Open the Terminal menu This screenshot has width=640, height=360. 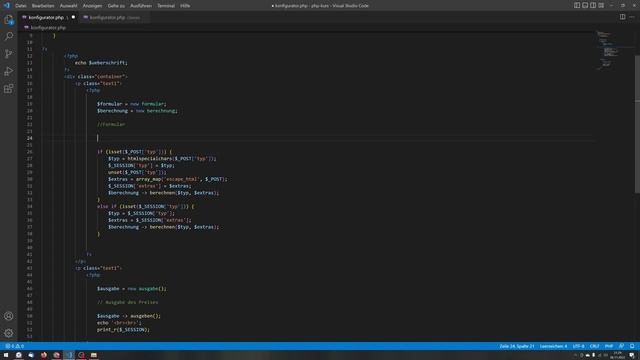coord(166,6)
